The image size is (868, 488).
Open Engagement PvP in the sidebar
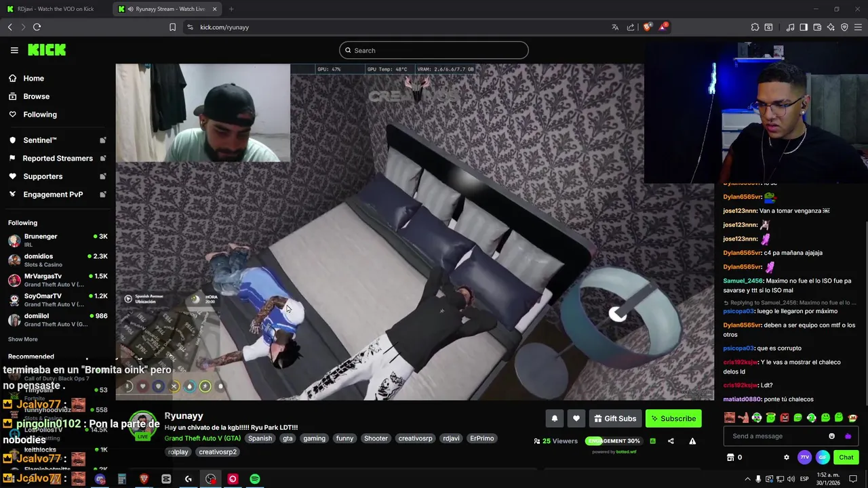coord(53,195)
